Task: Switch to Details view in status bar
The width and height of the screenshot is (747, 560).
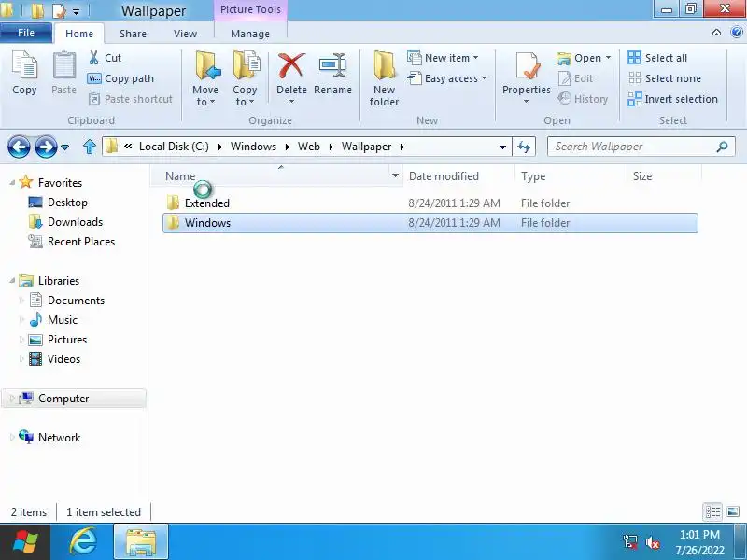Action: tap(712, 512)
